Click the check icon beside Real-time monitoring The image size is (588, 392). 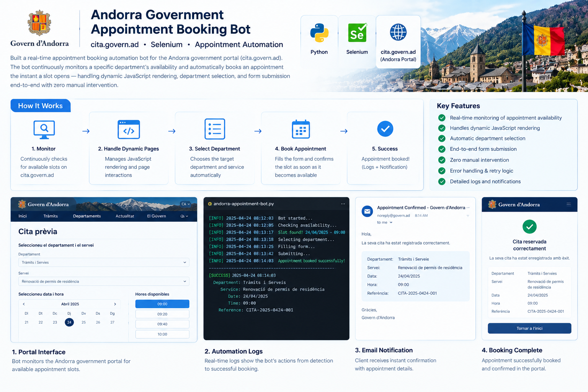pyautogui.click(x=442, y=118)
